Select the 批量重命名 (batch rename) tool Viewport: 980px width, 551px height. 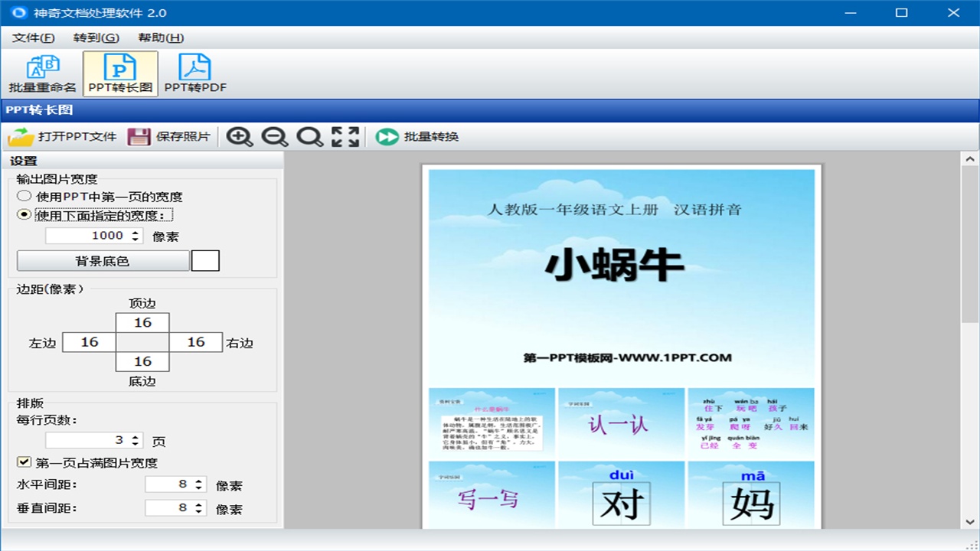point(42,72)
